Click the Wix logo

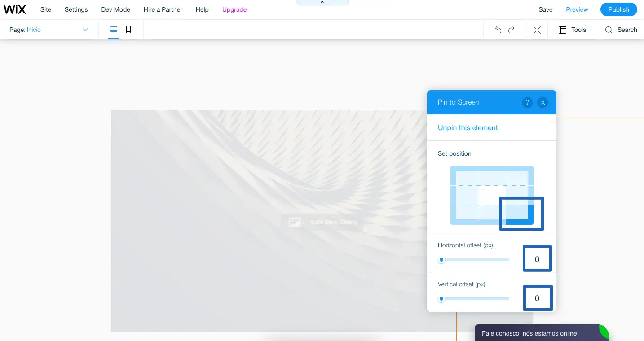tap(15, 9)
